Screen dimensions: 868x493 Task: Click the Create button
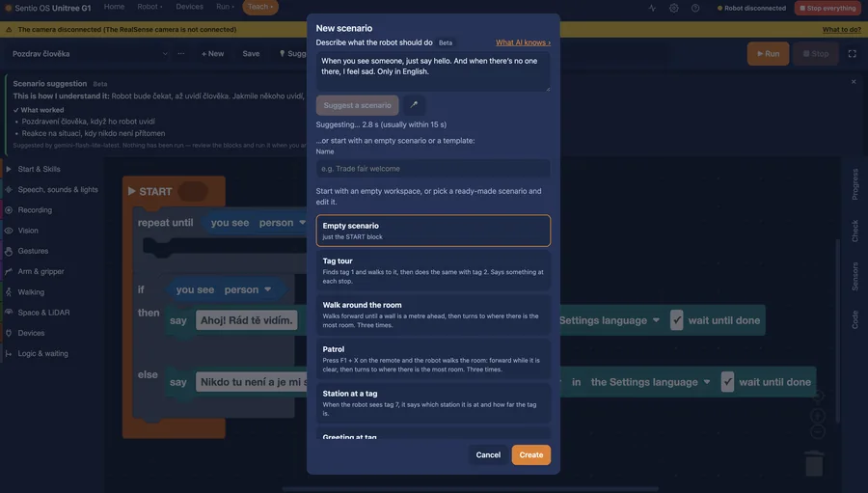pyautogui.click(x=530, y=454)
